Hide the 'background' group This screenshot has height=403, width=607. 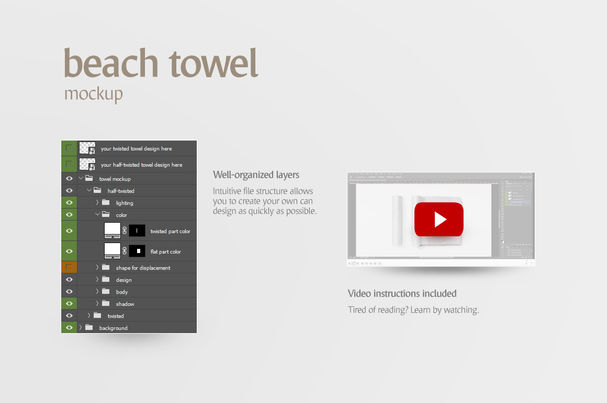[x=69, y=328]
